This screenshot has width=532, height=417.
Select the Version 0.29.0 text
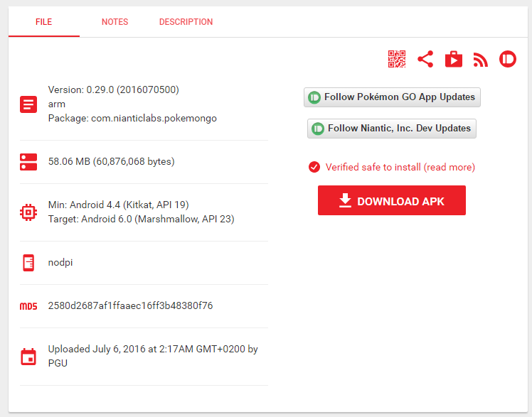(x=114, y=90)
